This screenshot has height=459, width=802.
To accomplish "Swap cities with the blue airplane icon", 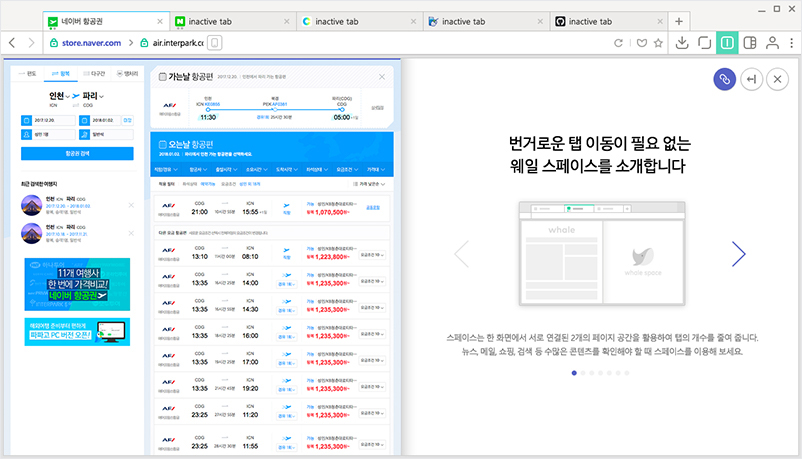I will click(76, 96).
